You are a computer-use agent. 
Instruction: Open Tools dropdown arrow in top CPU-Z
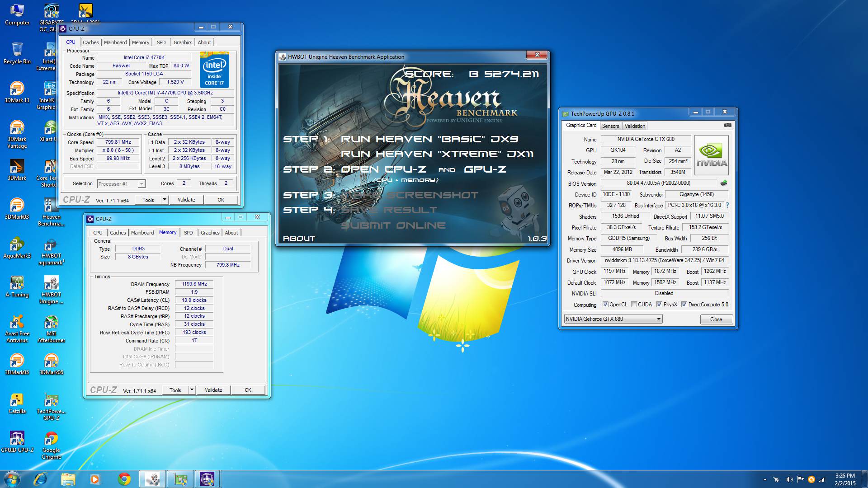coord(165,200)
